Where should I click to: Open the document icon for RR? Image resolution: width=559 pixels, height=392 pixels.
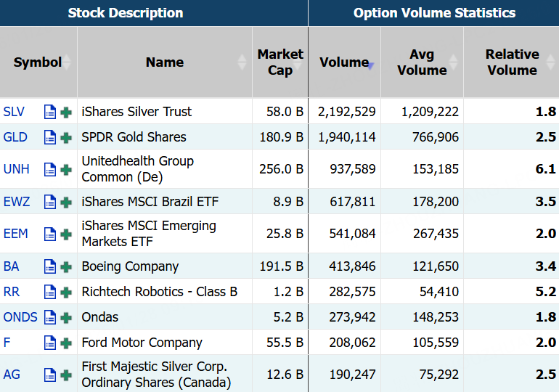pyautogui.click(x=50, y=292)
